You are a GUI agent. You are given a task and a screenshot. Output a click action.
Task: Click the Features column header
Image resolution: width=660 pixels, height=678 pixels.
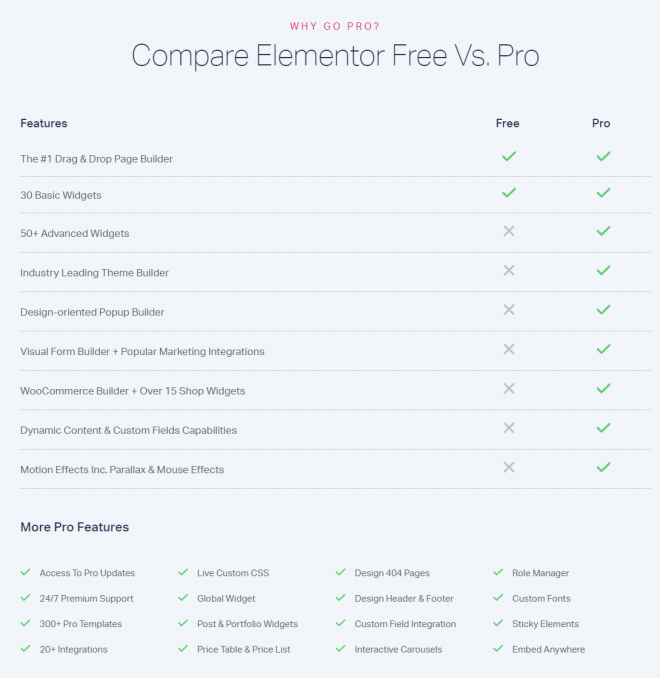point(44,123)
